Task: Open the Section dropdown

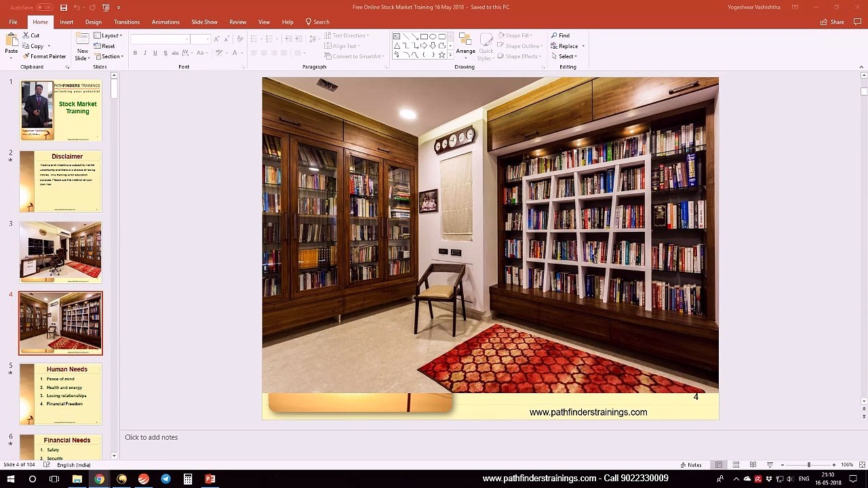Action: [x=108, y=56]
